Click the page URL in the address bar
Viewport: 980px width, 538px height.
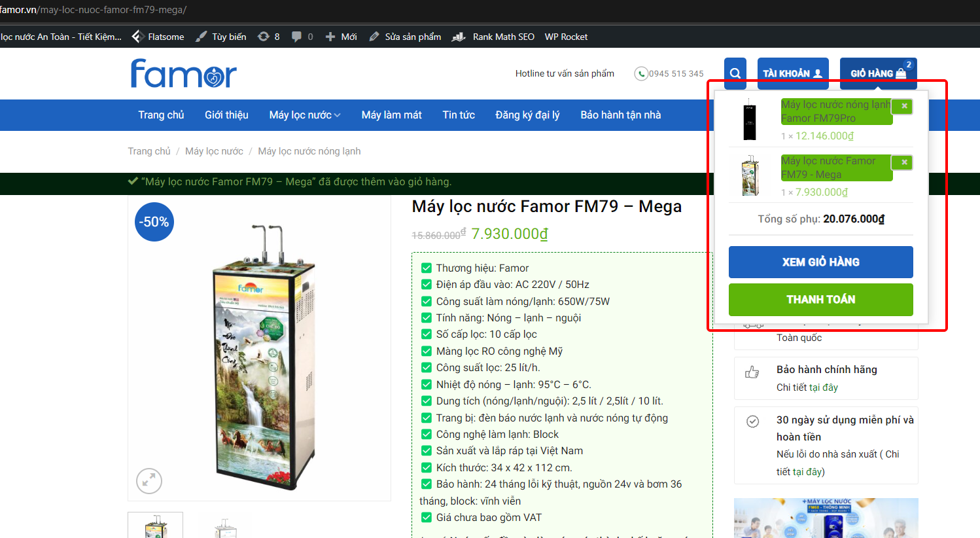click(x=94, y=10)
